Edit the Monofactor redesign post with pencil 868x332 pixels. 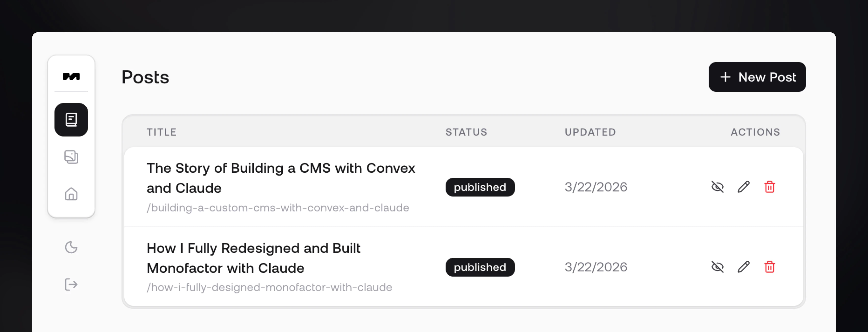click(744, 267)
